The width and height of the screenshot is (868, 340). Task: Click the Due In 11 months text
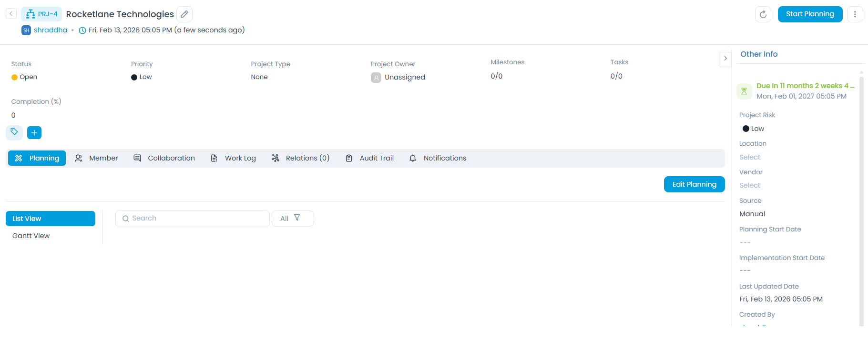pyautogui.click(x=806, y=86)
